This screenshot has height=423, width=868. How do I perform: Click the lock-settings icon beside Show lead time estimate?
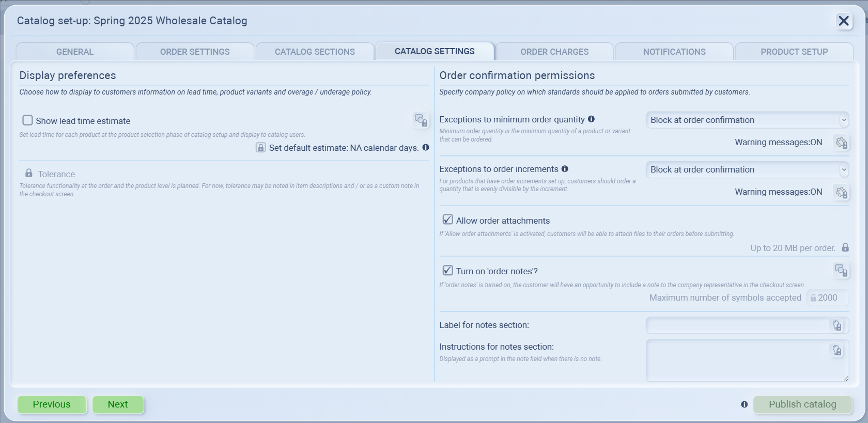pyautogui.click(x=421, y=120)
